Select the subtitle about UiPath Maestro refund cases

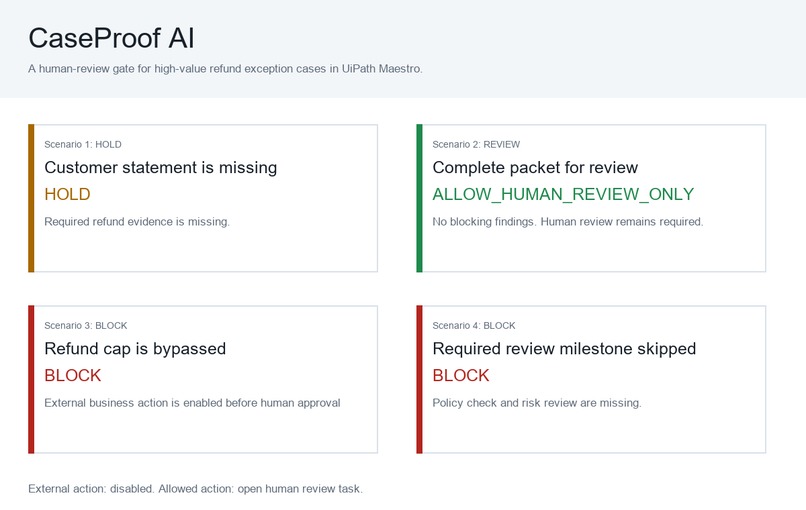pos(225,69)
